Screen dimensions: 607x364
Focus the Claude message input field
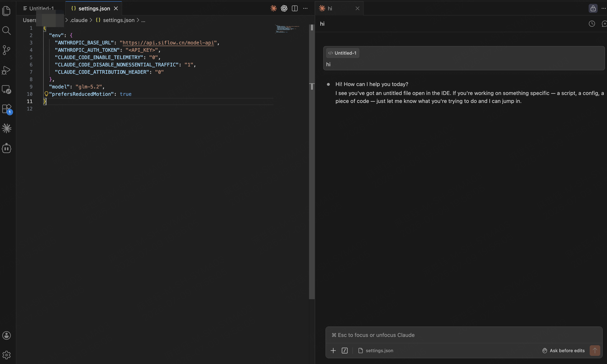(x=464, y=335)
